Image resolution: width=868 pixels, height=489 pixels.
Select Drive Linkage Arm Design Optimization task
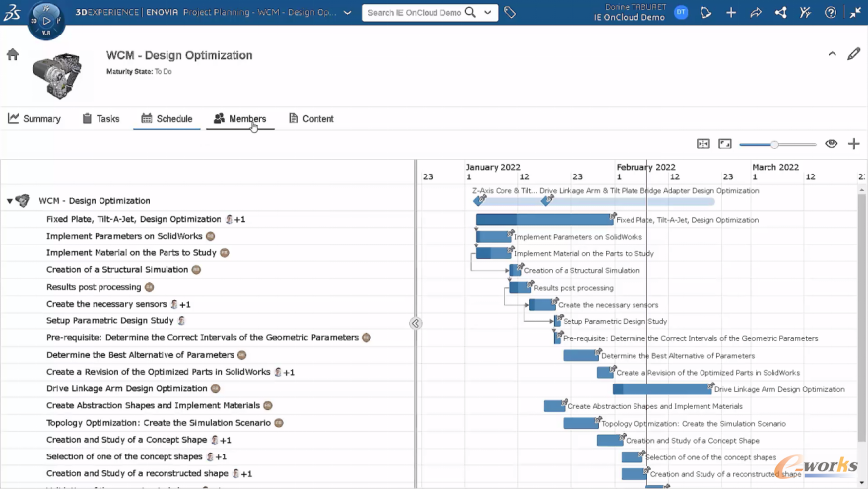click(127, 388)
